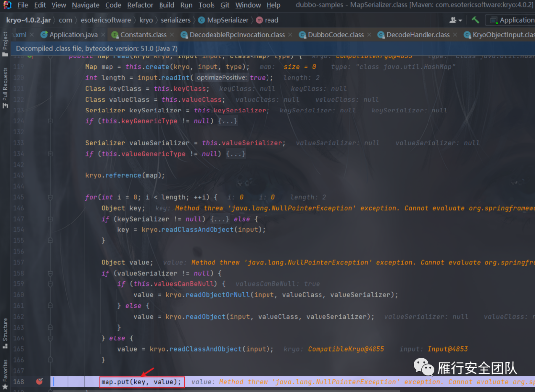This screenshot has width=535, height=392.
Task: Toggle the breakpoint on line 168
Action: point(39,381)
